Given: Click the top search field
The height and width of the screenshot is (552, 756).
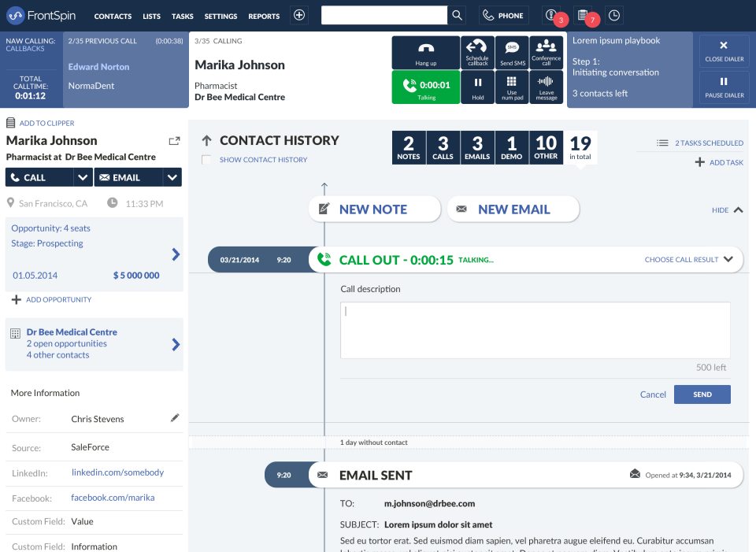Looking at the screenshot, I should tap(384, 14).
